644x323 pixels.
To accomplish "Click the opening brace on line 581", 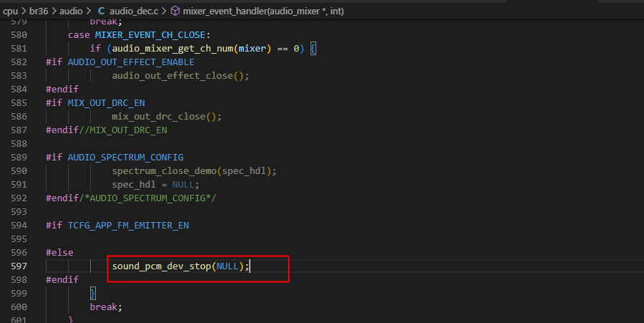I will pos(313,49).
